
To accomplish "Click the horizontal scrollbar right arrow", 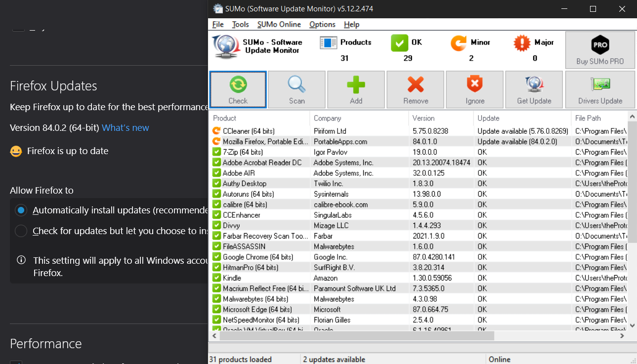I will [622, 336].
